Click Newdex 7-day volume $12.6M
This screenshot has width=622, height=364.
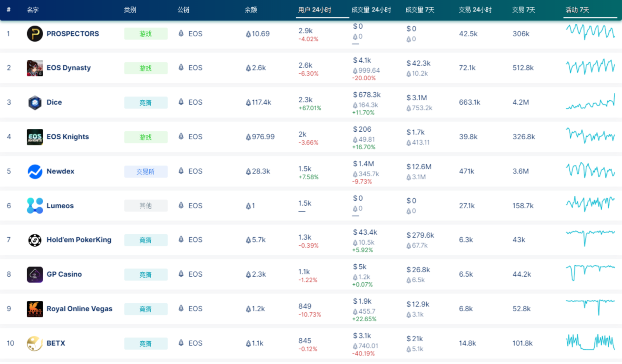point(419,167)
